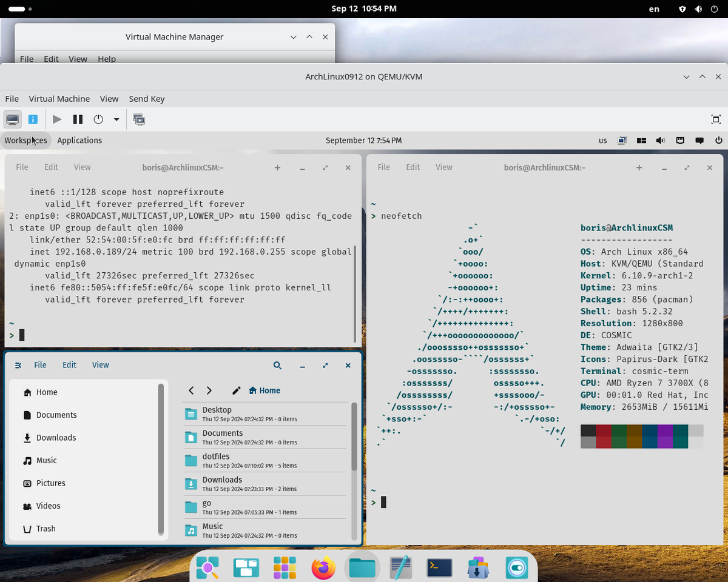This screenshot has width=728, height=582.
Task: Click the Run virtual machine play button
Action: point(57,119)
